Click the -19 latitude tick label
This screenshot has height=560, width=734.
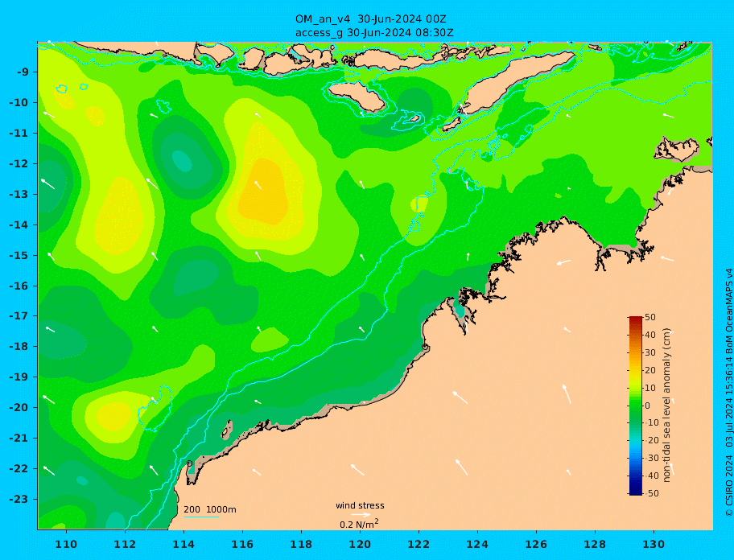point(19,377)
